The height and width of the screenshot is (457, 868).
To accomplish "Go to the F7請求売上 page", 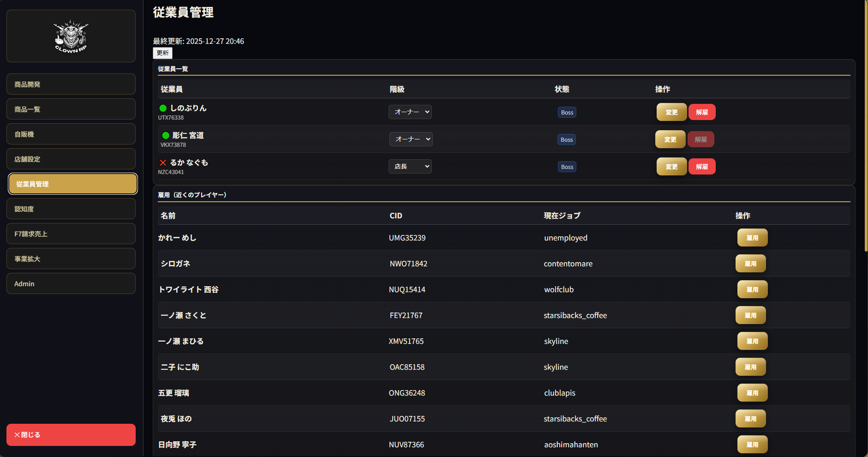I will coord(71,234).
